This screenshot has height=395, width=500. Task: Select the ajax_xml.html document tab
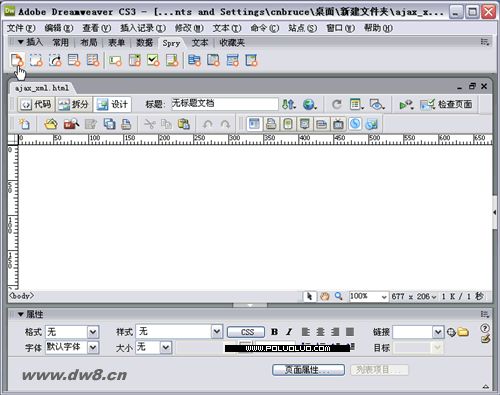[42, 88]
